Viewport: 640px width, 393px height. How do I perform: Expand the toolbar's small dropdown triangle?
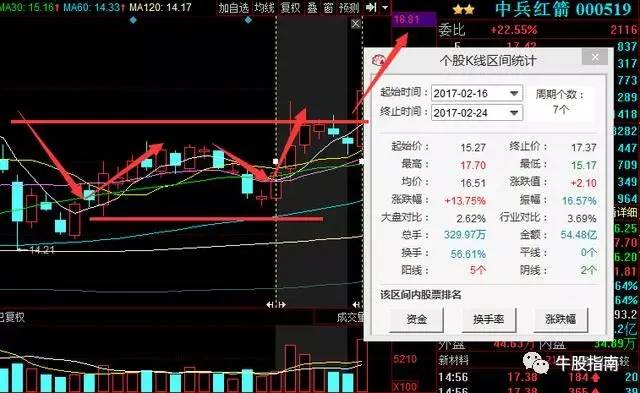385,7
